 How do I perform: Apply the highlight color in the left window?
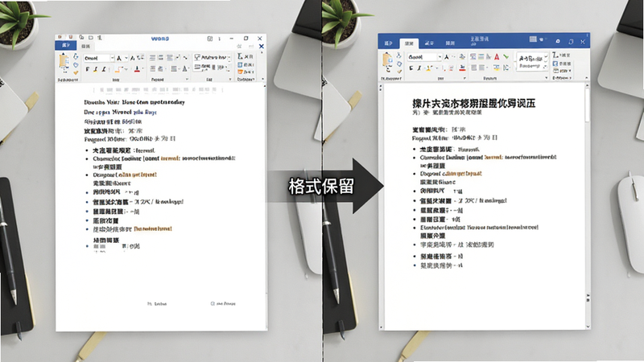(118, 69)
